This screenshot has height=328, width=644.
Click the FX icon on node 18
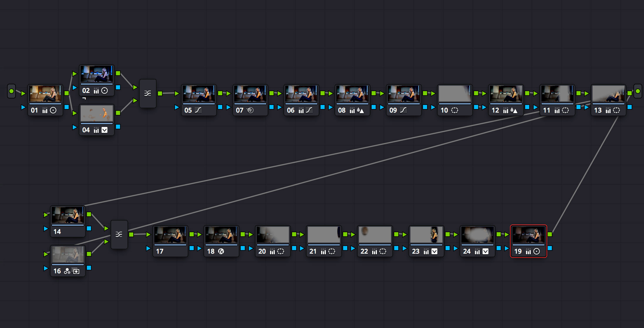221,251
